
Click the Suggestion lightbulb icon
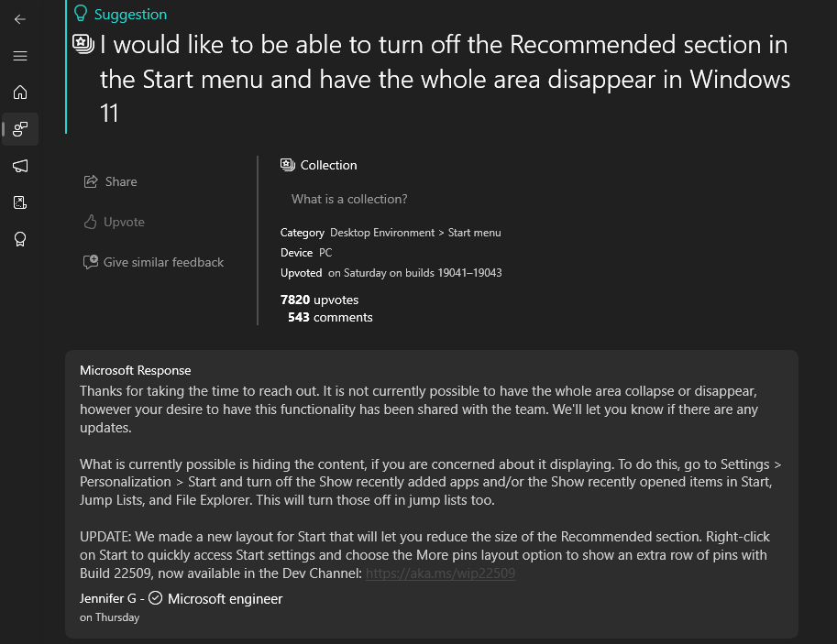(x=81, y=14)
